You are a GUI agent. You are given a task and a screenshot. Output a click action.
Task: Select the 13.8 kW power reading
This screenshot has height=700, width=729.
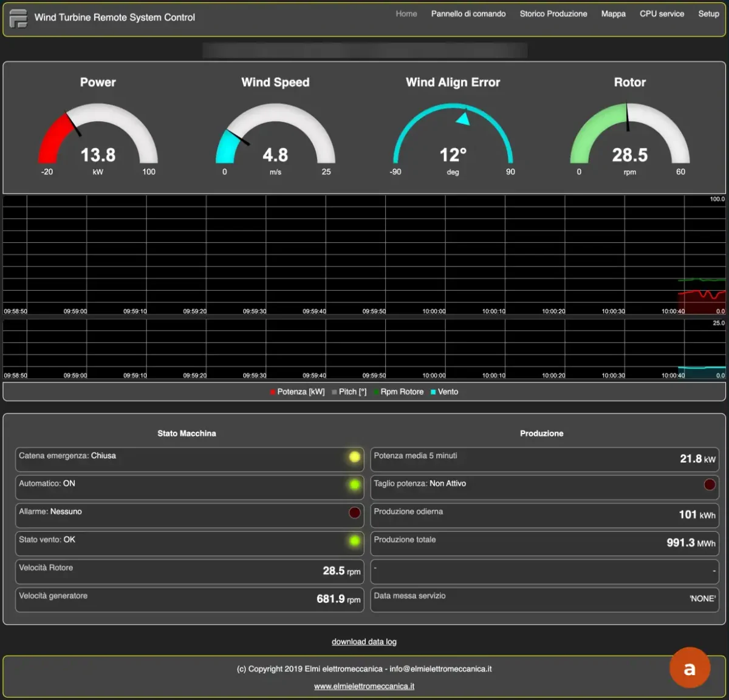tap(98, 155)
